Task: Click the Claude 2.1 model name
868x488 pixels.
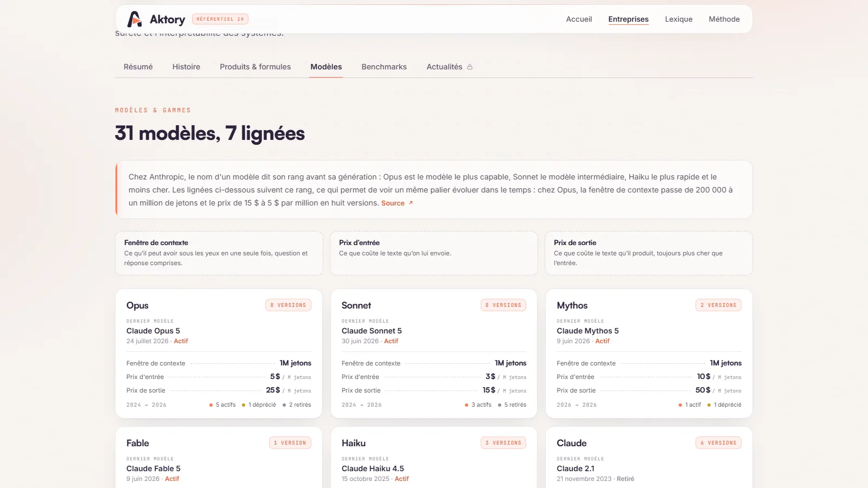Action: pyautogui.click(x=576, y=468)
